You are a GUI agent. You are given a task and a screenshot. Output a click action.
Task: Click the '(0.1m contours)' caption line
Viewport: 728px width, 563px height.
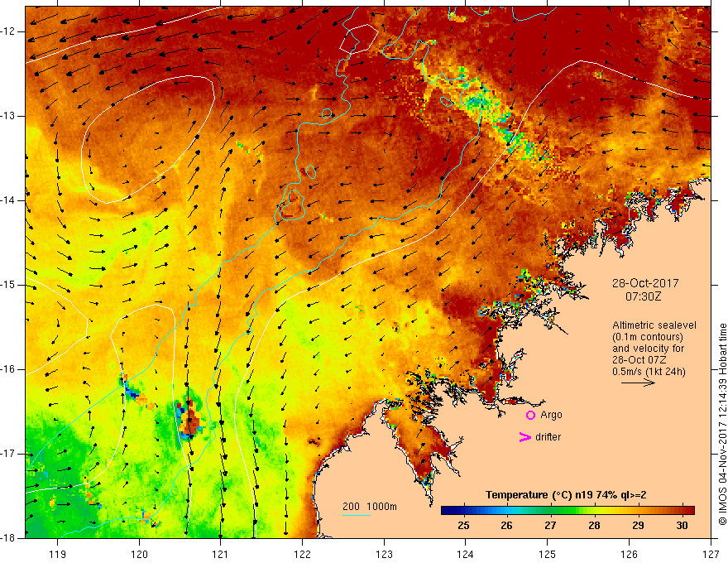pyautogui.click(x=648, y=337)
